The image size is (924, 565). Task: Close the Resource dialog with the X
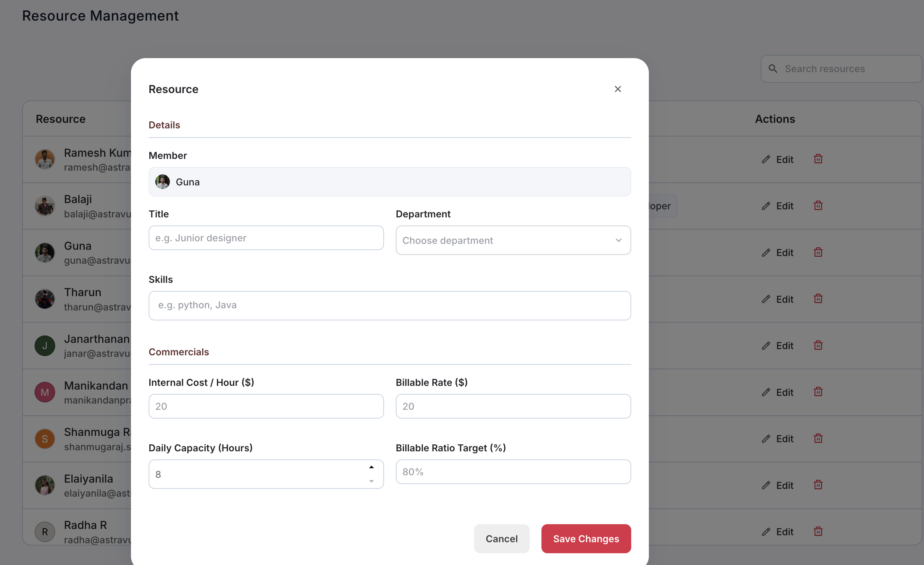(618, 89)
